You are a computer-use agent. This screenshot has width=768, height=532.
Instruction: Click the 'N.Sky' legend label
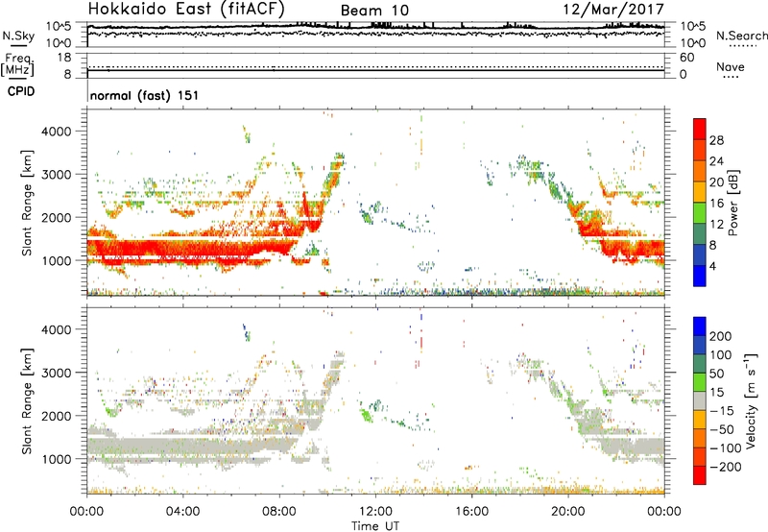point(18,36)
